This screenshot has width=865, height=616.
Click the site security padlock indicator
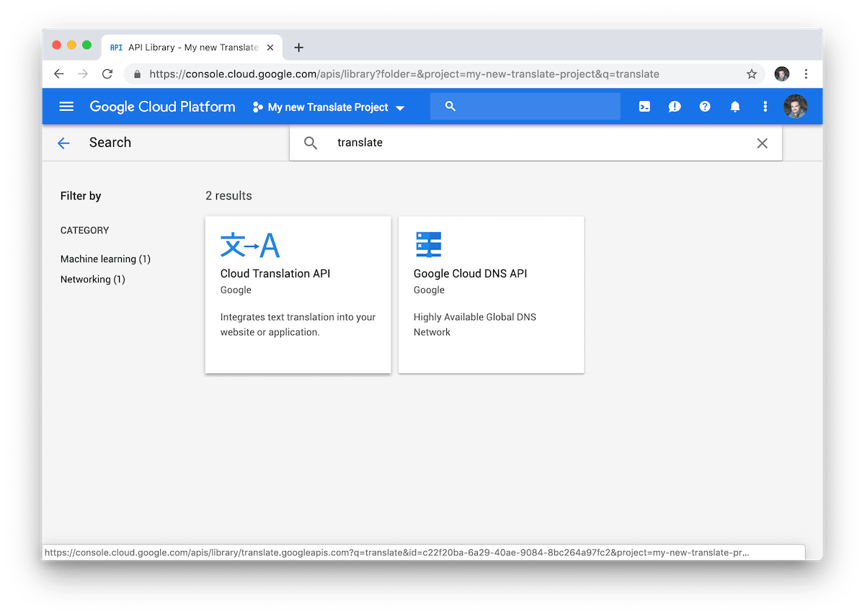pos(137,73)
